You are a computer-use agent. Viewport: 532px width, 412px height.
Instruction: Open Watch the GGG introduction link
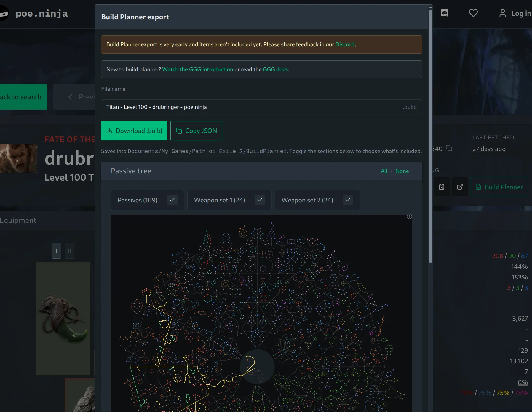click(x=198, y=69)
